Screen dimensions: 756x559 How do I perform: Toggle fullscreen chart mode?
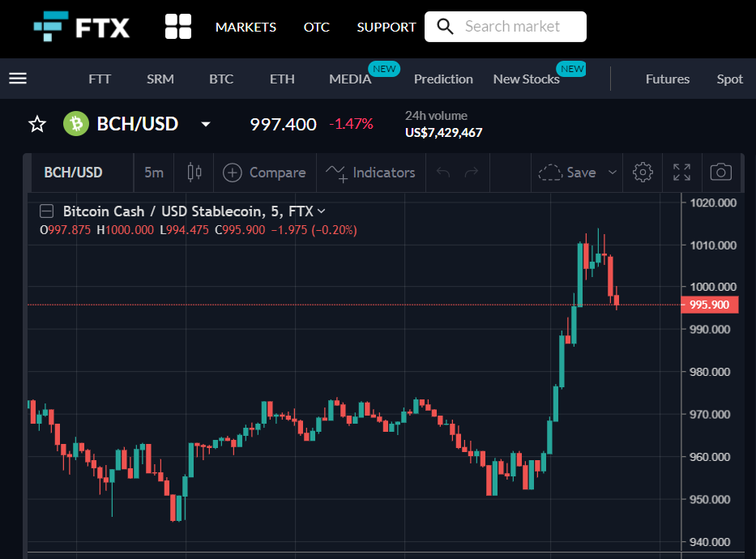tap(681, 172)
